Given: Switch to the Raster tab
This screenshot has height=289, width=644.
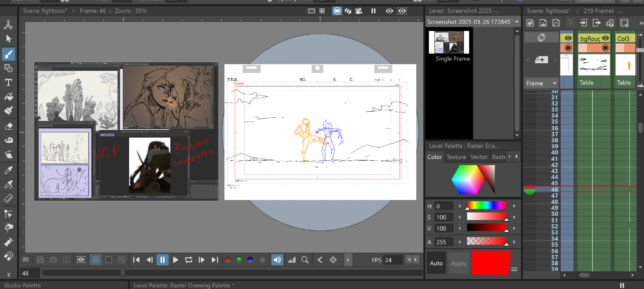Looking at the screenshot, I should (498, 157).
